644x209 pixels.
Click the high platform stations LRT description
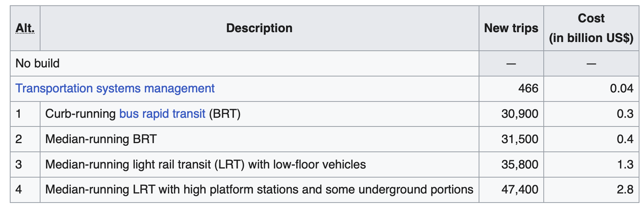pyautogui.click(x=259, y=189)
